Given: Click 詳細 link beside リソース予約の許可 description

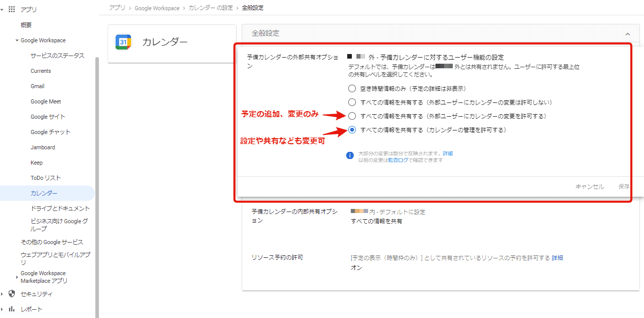Looking at the screenshot, I should point(557,258).
